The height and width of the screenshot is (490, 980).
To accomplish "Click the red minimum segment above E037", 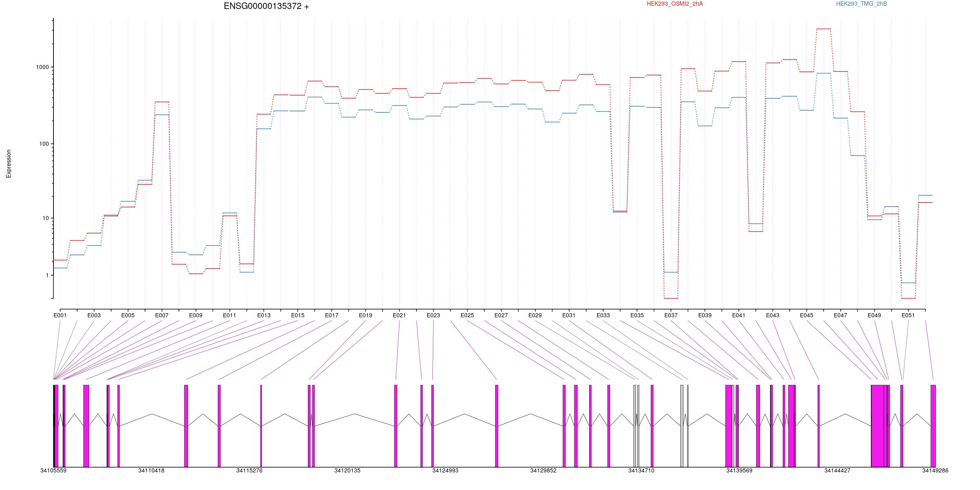I will click(671, 298).
